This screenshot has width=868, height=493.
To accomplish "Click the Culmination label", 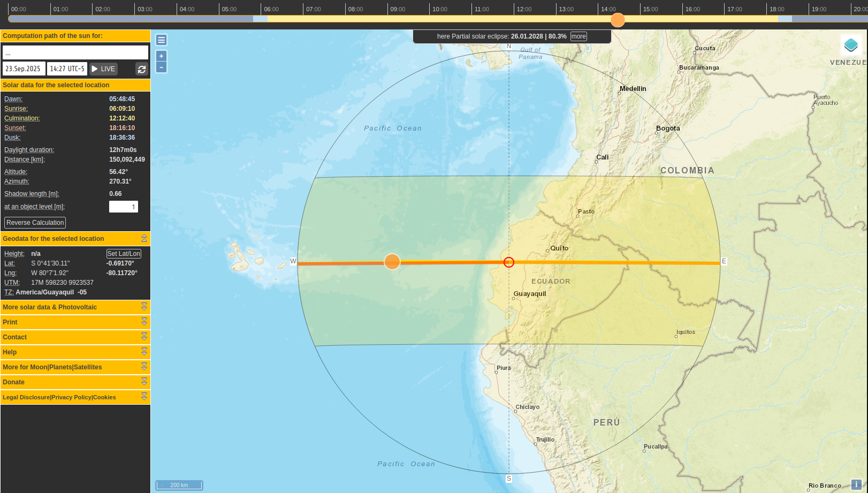I will 22,118.
